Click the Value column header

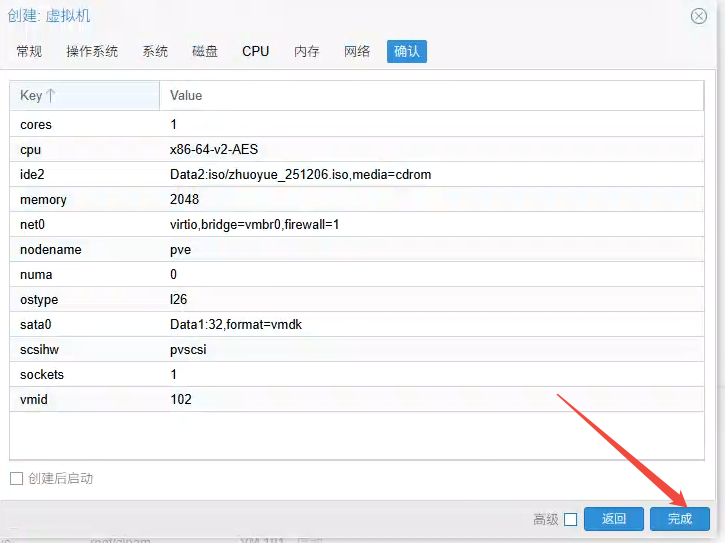(430, 95)
